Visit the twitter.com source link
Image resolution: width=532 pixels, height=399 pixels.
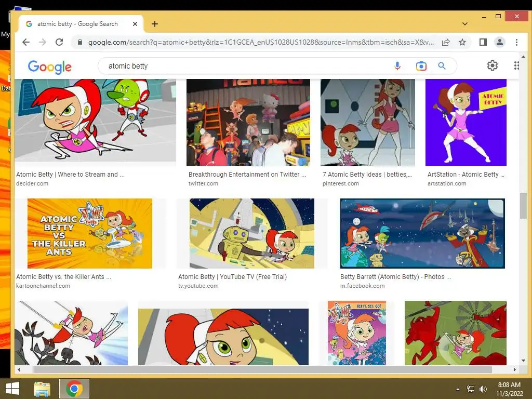point(203,183)
